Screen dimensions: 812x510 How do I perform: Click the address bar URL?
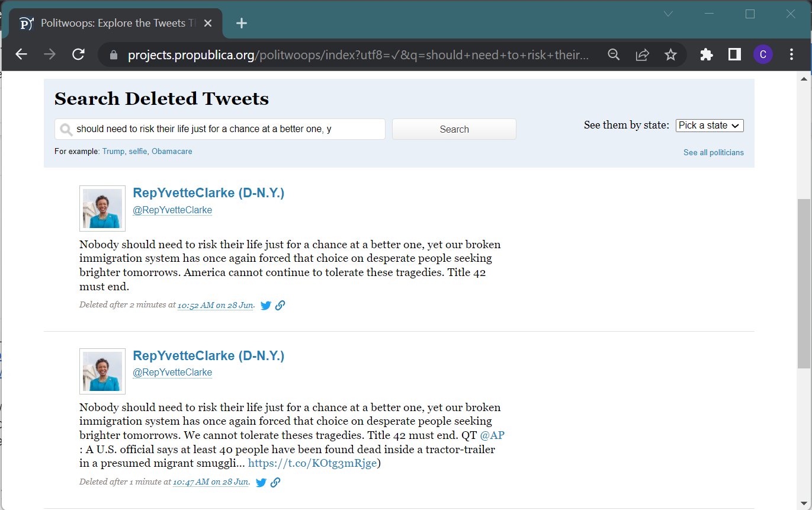[x=359, y=54]
